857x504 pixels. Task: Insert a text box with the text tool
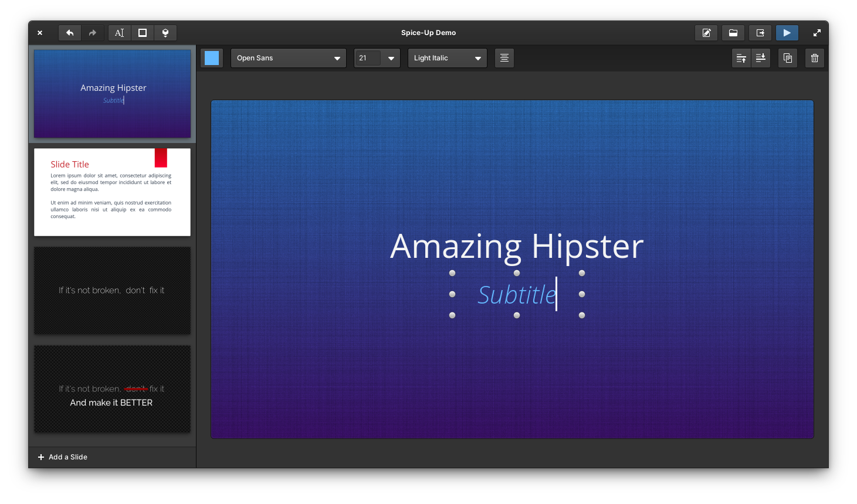coord(120,33)
